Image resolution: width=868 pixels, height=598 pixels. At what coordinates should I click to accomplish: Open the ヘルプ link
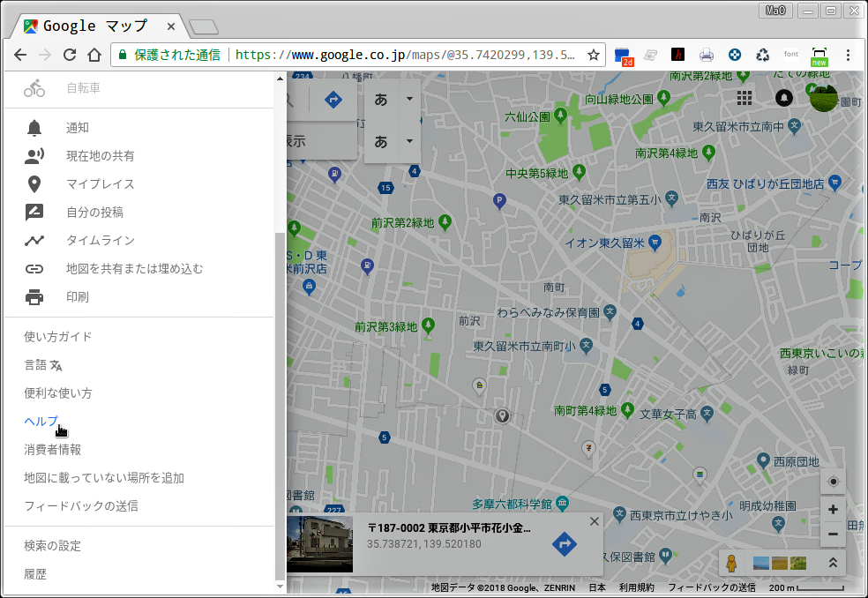coord(41,422)
